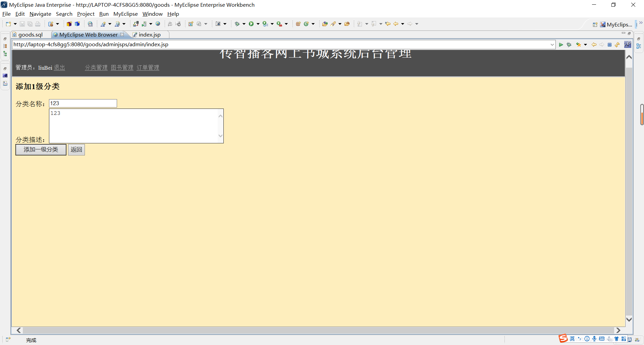Viewport: 644px width, 345px height.
Task: Click the Sogou emoji smiley icon
Action: 587,339
